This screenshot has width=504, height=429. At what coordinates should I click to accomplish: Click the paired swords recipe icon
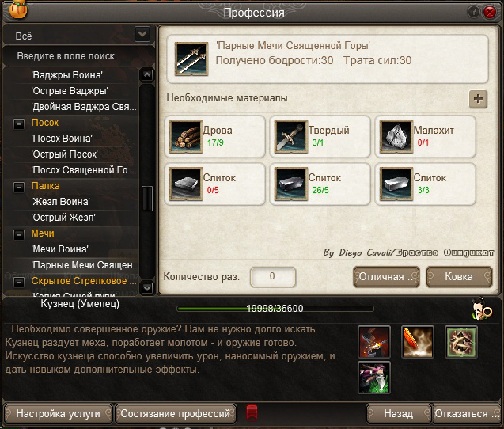191,59
